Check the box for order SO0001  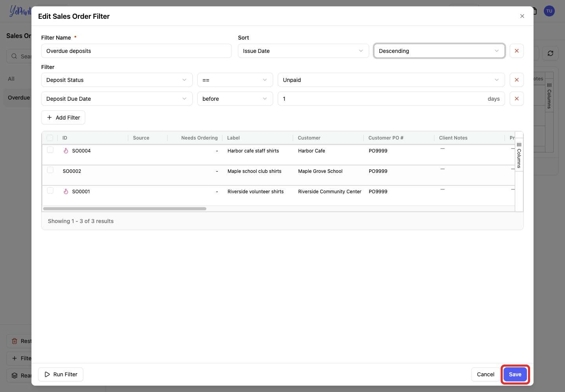[x=50, y=191]
